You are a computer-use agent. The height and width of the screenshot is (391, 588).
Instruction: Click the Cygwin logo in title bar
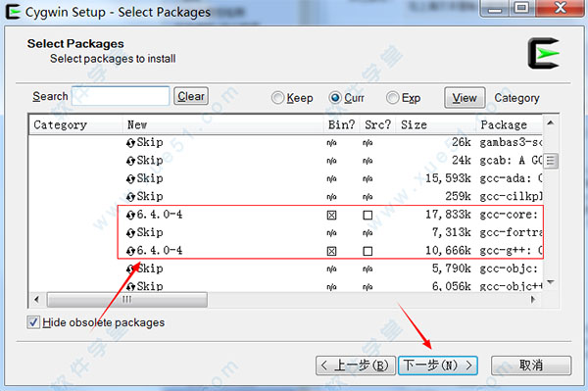pos(13,12)
